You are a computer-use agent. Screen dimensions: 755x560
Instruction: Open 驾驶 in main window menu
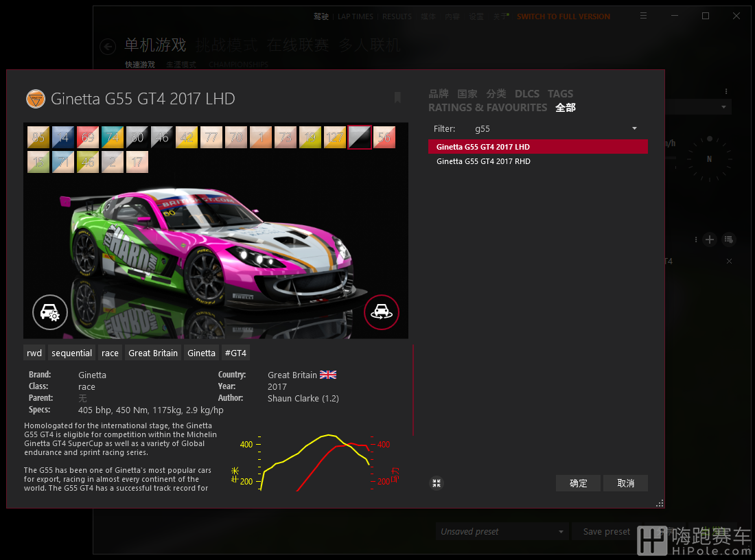pyautogui.click(x=321, y=16)
